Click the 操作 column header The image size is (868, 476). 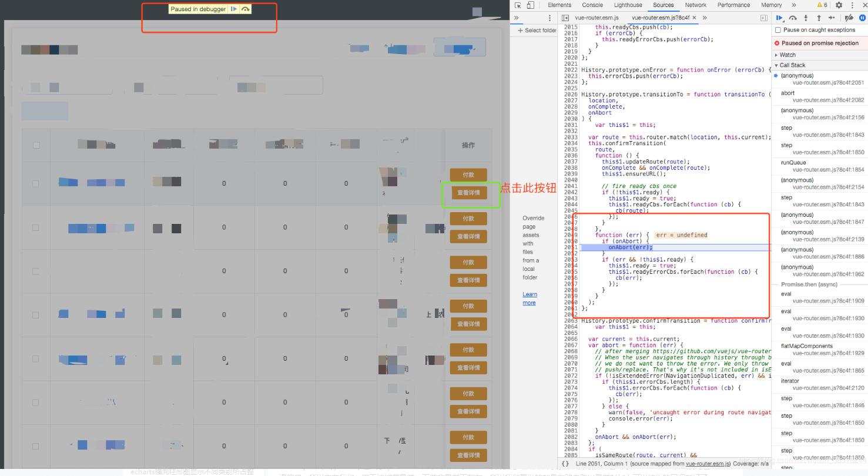(468, 145)
